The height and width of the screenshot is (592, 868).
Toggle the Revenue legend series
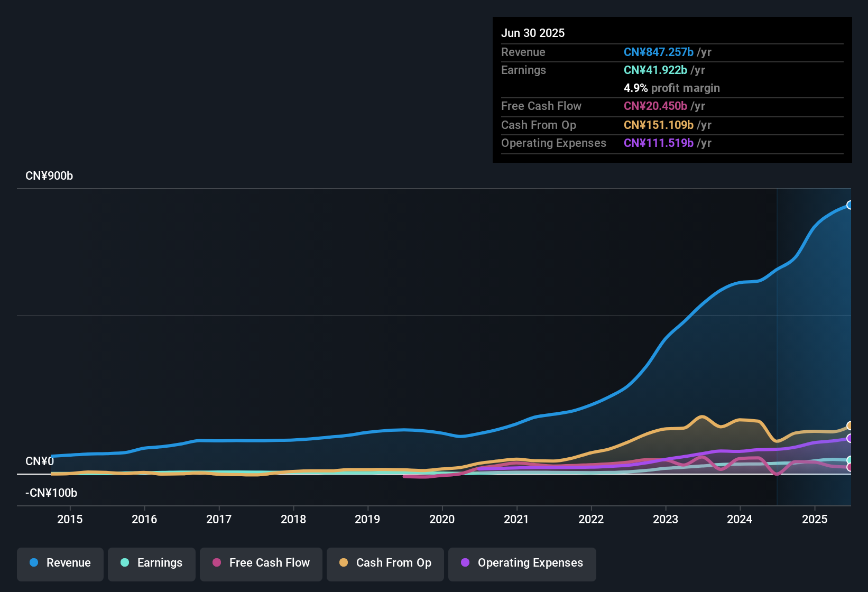click(x=60, y=563)
